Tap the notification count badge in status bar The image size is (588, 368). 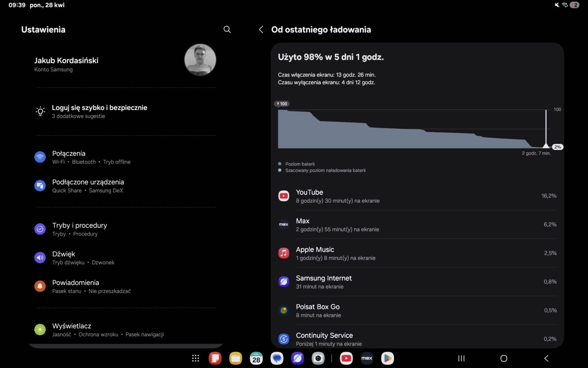pyautogui.click(x=574, y=5)
